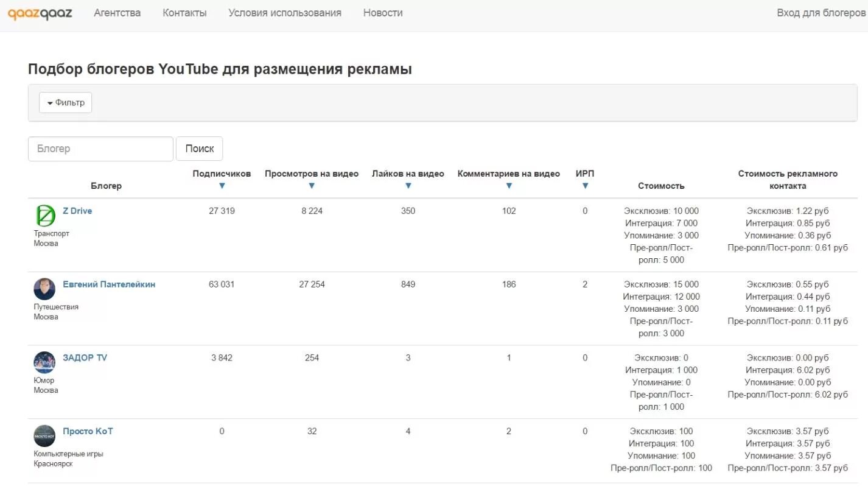Click the ЗАДОР TV channel avatar
The image size is (868, 489).
44,362
